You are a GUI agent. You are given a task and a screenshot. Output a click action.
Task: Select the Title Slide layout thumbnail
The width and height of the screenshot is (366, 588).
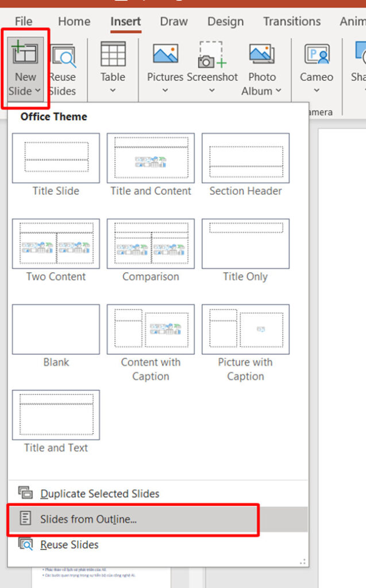pyautogui.click(x=56, y=158)
